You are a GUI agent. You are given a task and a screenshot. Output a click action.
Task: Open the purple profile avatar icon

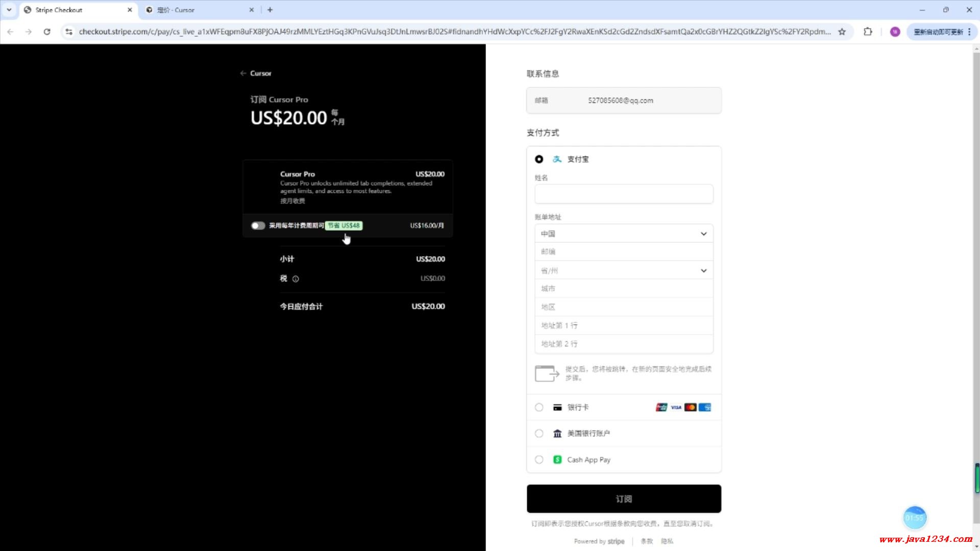point(895,32)
